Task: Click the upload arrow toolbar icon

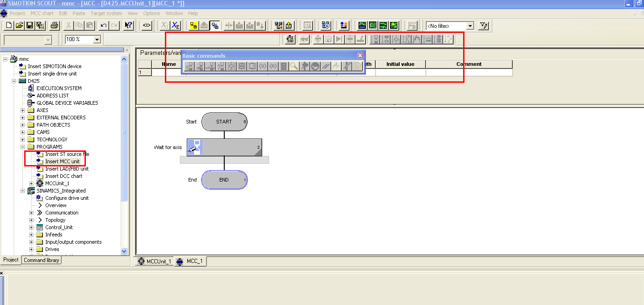Action: pos(289,26)
